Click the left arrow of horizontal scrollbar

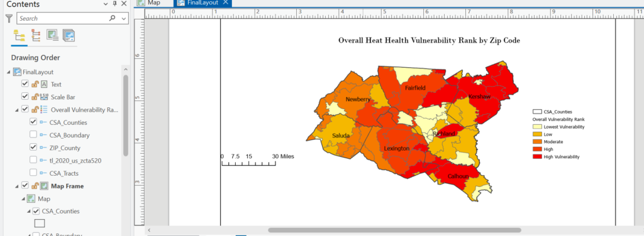[150, 230]
